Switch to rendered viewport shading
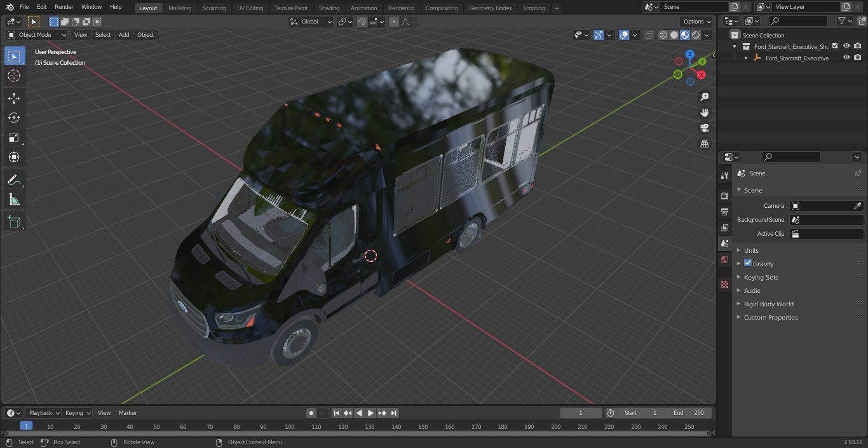Screen dimensions: 868x448 coord(696,35)
